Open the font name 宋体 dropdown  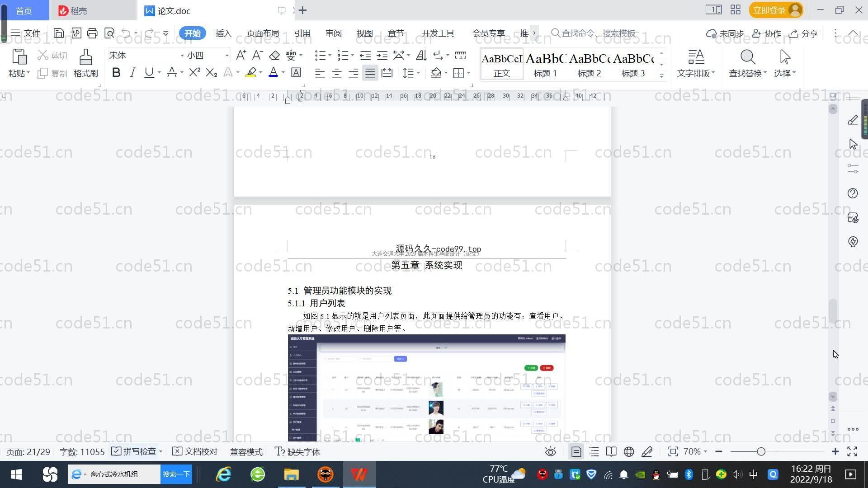point(182,55)
